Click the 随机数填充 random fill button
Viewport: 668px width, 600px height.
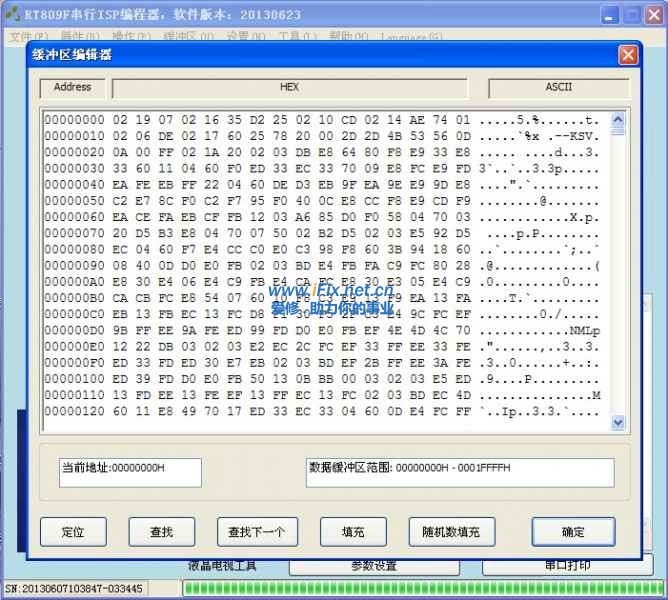click(x=451, y=532)
